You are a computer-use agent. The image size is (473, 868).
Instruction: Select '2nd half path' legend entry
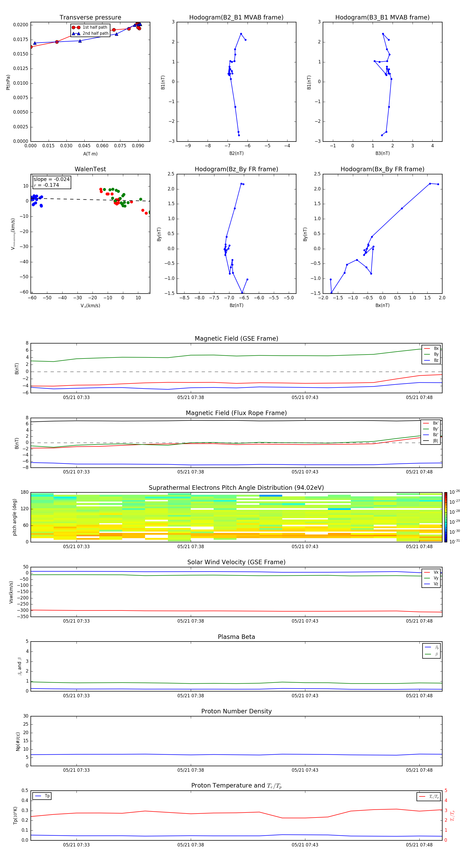tap(90, 33)
